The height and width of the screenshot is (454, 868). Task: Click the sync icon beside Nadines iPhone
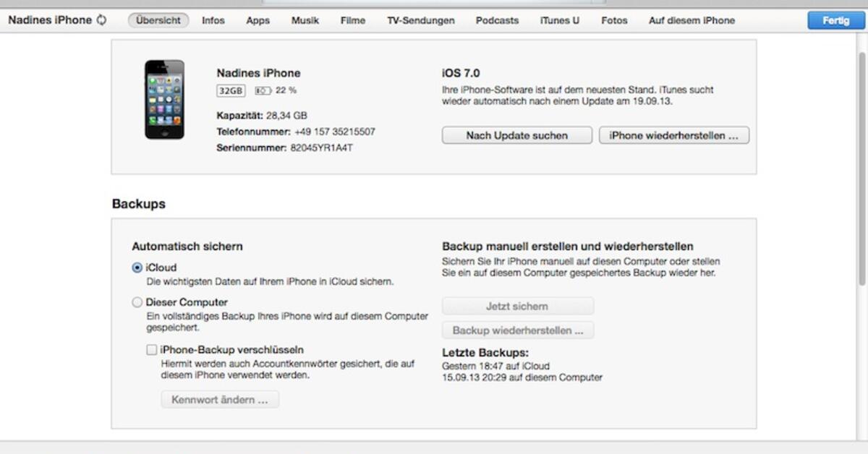pos(101,20)
